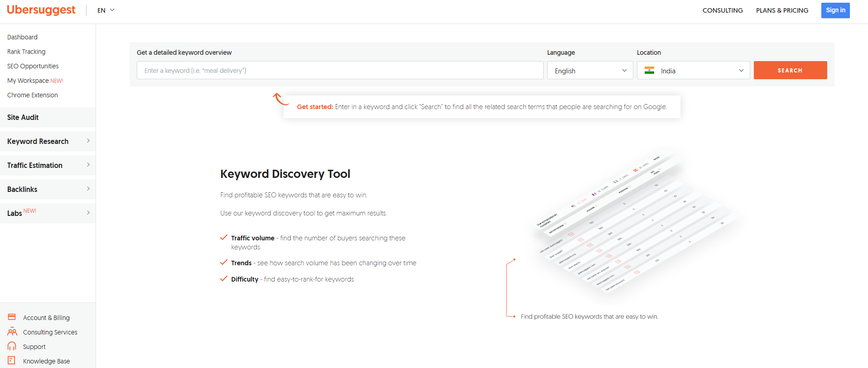
Task: Click the Ubersuggest logo
Action: click(41, 10)
